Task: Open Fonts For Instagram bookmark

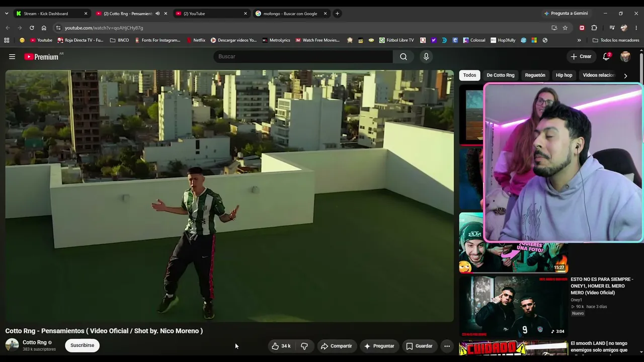Action: click(157, 40)
